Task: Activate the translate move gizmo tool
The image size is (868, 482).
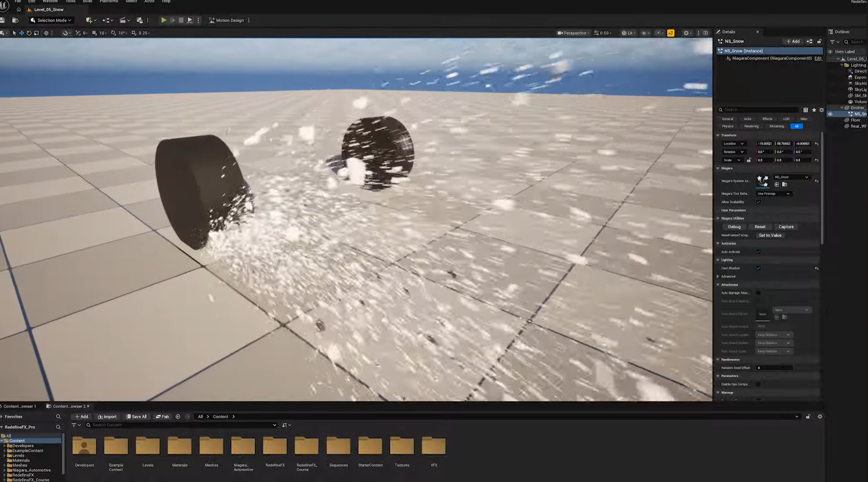Action: 21,33
